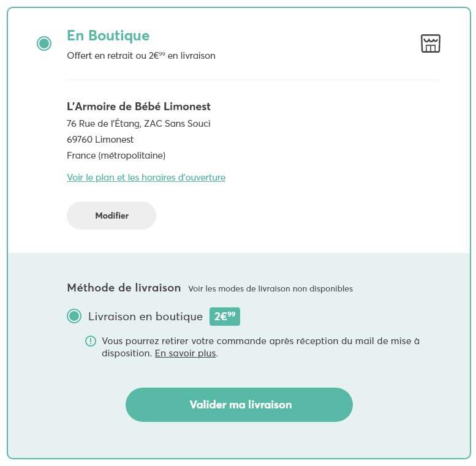Viewport: 476px width, 466px height.
Task: Show unavailable delivery modes link
Action: coord(270,288)
